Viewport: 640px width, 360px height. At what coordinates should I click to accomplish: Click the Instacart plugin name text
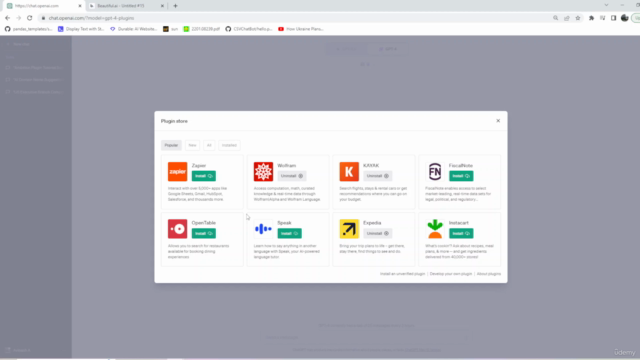coord(459,223)
